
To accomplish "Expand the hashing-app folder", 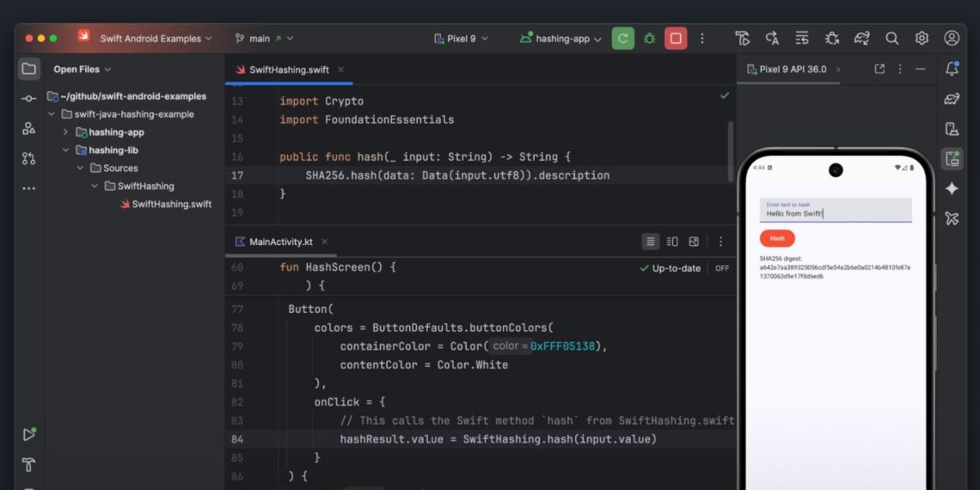I will point(65,132).
